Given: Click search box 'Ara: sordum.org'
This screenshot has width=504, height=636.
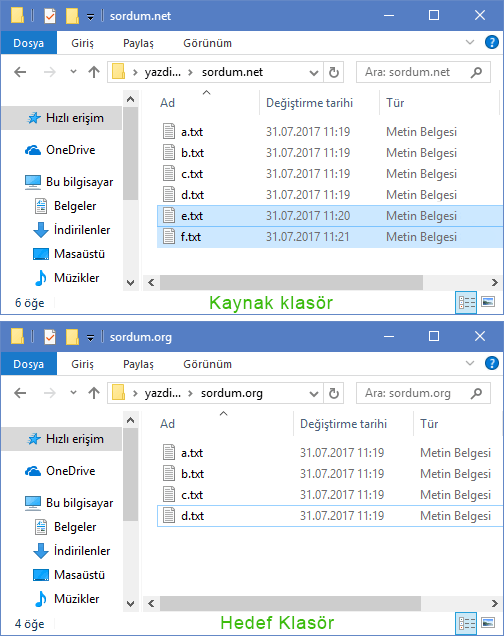Looking at the screenshot, I should pyautogui.click(x=423, y=393).
